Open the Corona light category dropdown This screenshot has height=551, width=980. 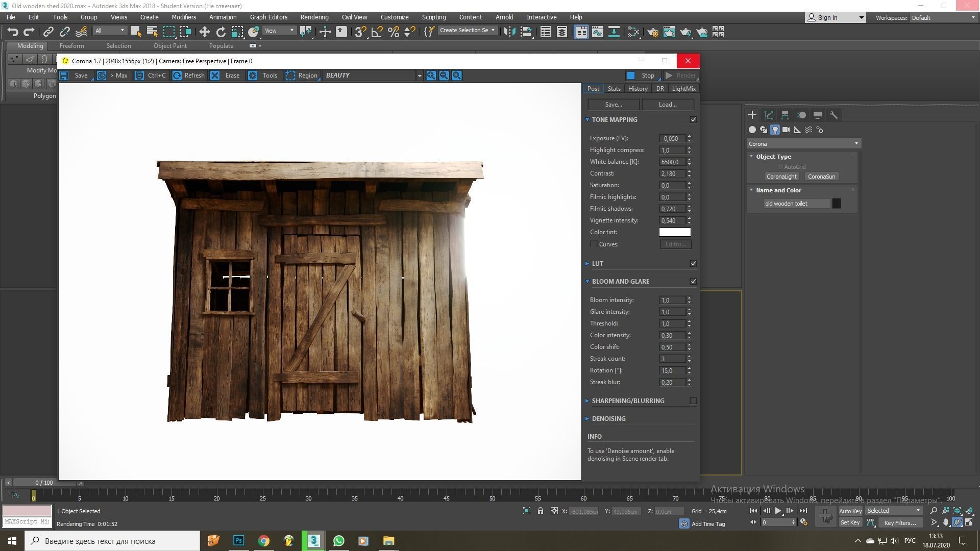[x=804, y=144]
